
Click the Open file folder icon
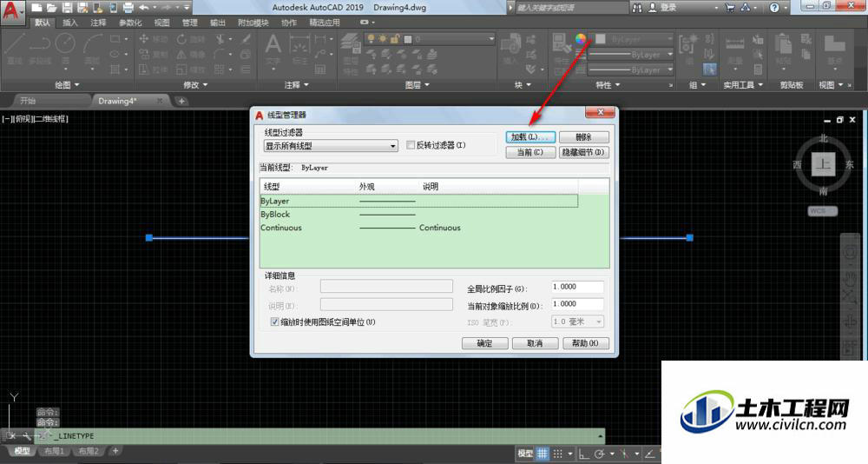tap(51, 8)
